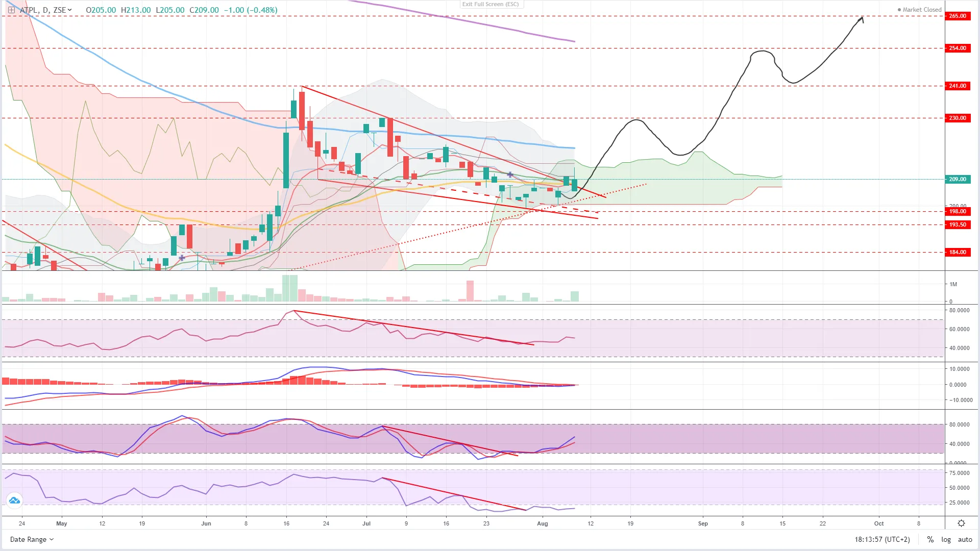Toggle auto scale mode
The width and height of the screenshot is (980, 551).
(x=965, y=539)
